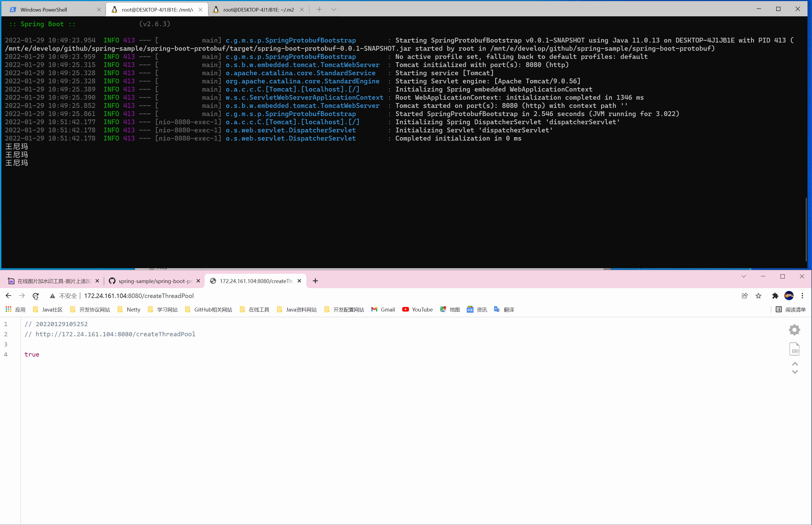The image size is (812, 525).
Task: Click the Not secure warning icon
Action: 52,295
